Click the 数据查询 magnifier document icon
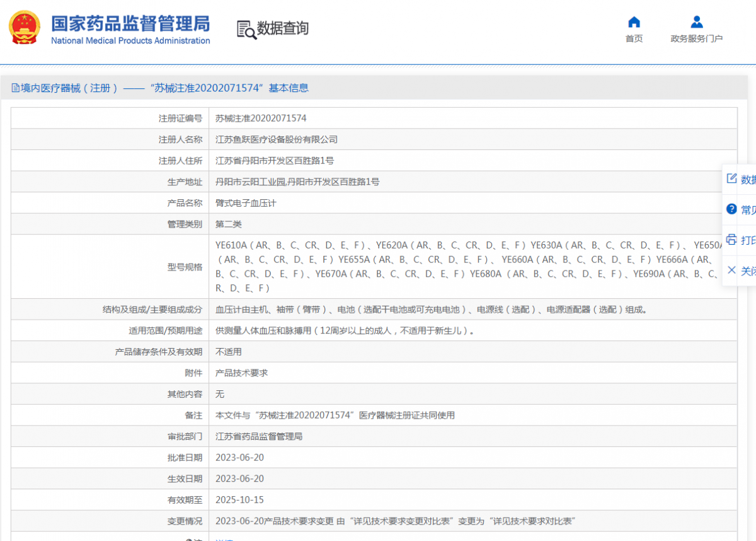756x541 pixels. [x=246, y=29]
